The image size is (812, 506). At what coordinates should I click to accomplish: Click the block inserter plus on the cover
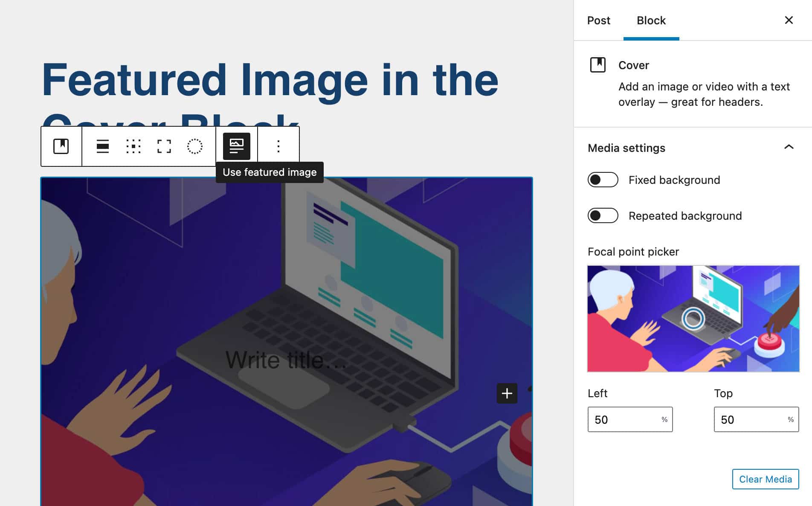[506, 393]
